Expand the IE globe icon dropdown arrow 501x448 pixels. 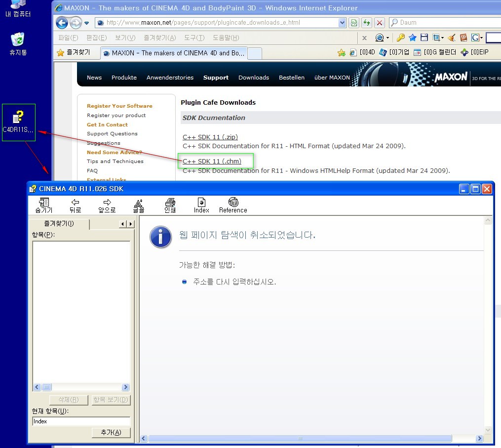[x=387, y=38]
